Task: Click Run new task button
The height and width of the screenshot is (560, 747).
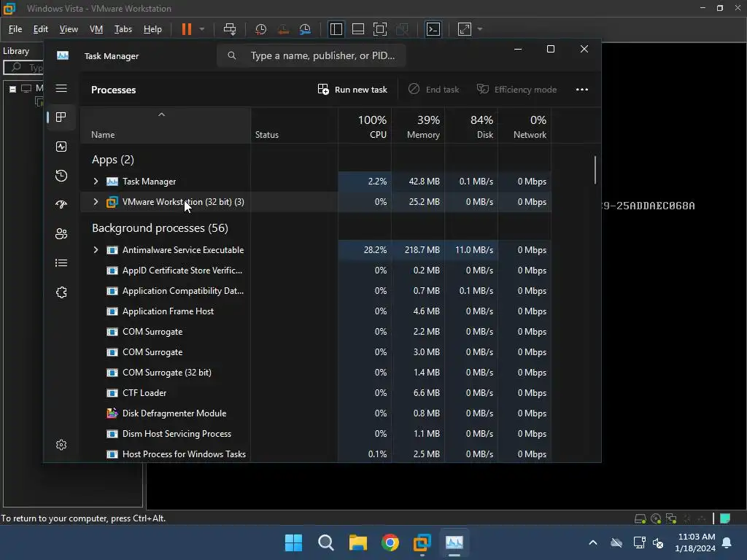Action: coord(352,90)
